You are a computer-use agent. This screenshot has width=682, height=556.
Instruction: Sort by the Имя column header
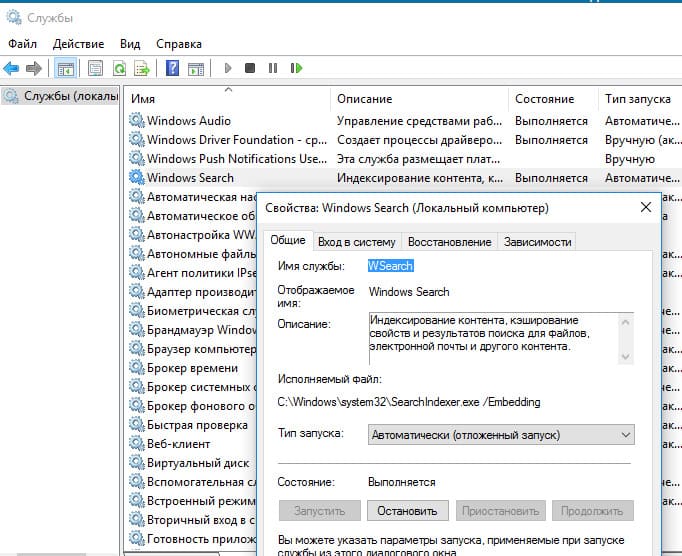pyautogui.click(x=228, y=99)
